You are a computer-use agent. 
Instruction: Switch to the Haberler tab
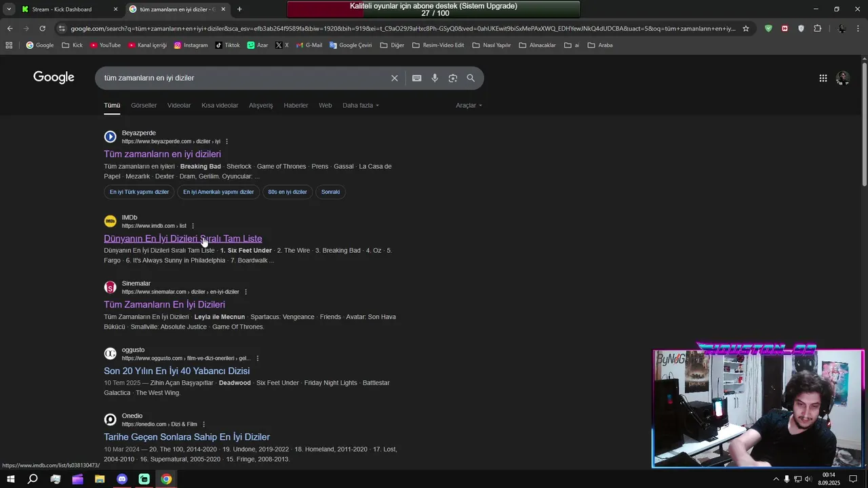296,106
